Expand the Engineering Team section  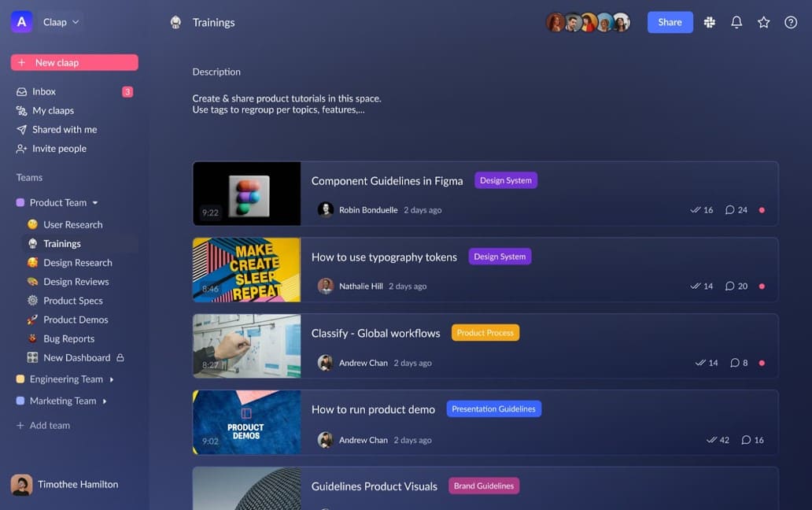112,379
